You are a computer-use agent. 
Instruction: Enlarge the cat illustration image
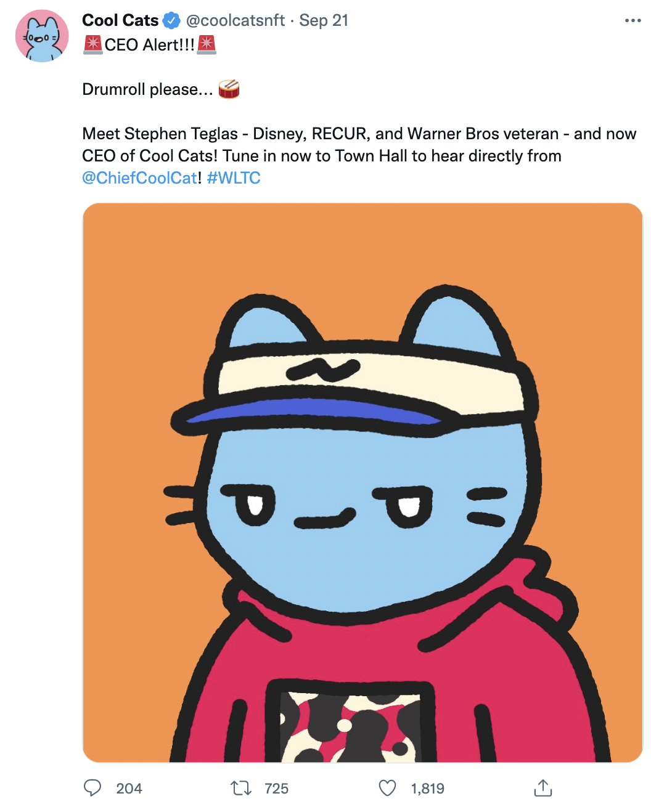click(x=362, y=482)
